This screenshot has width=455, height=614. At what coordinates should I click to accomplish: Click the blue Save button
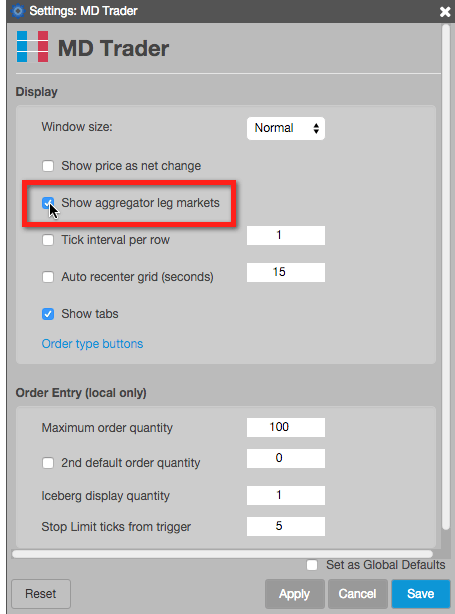(x=421, y=594)
